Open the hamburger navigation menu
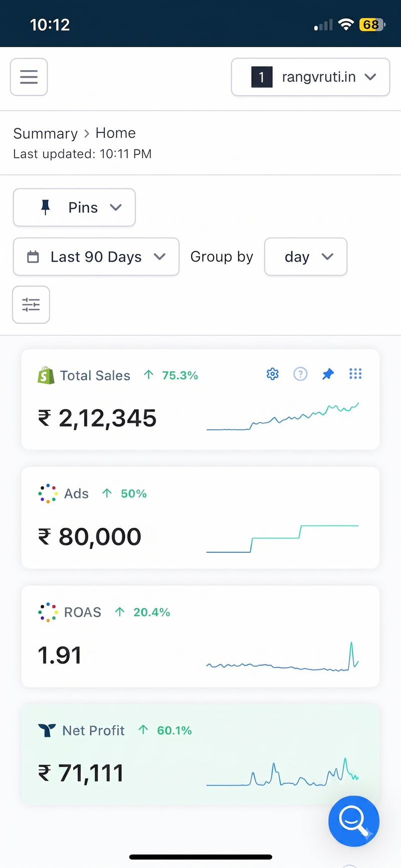 coord(29,77)
